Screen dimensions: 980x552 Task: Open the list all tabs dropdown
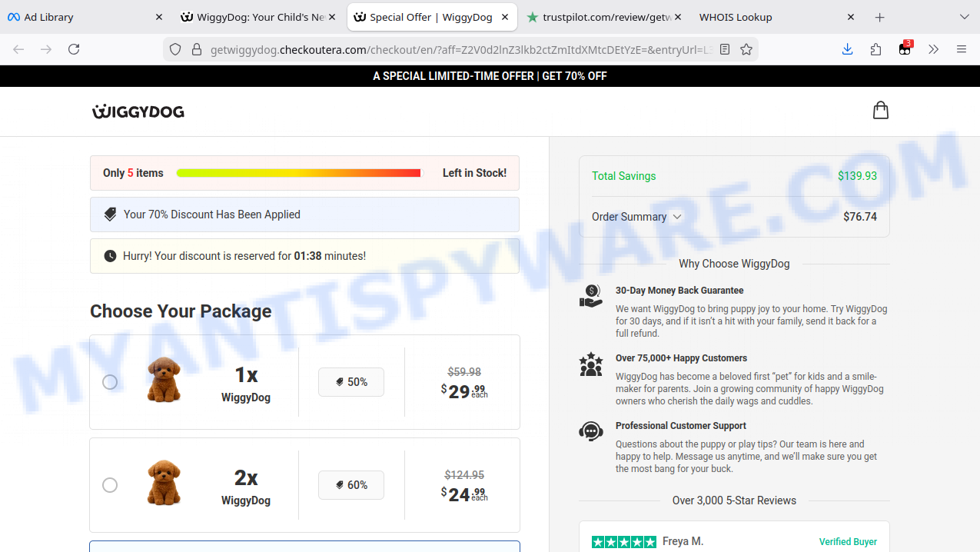(x=964, y=17)
